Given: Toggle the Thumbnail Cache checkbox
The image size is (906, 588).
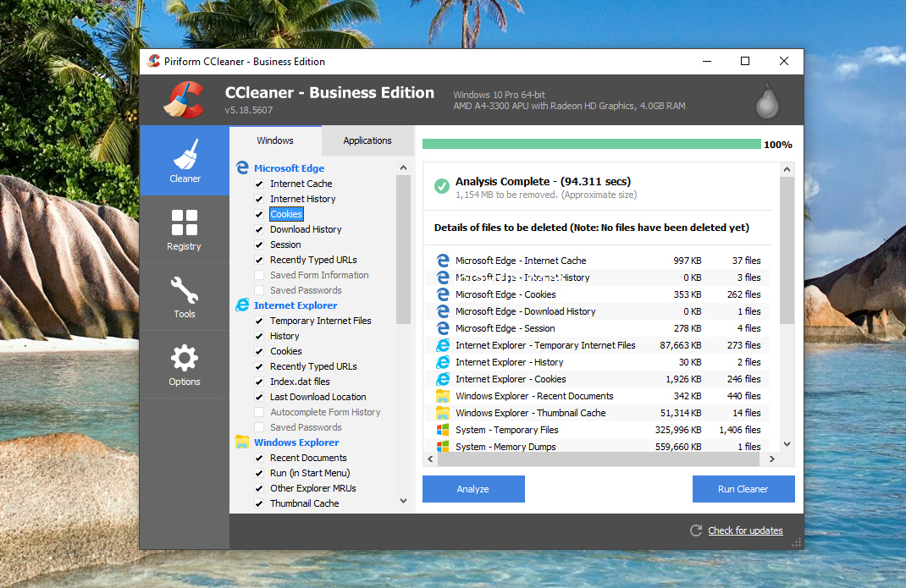Looking at the screenshot, I should coord(259,503).
